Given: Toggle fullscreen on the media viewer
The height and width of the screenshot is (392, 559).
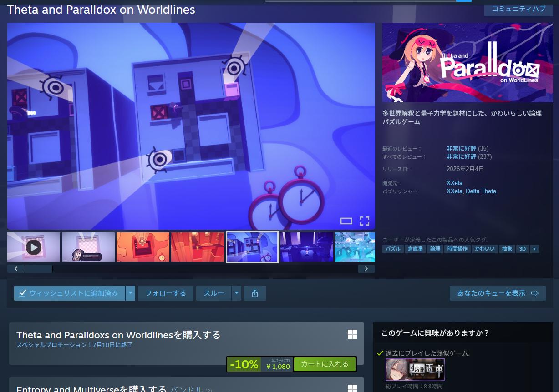Looking at the screenshot, I should pos(365,221).
